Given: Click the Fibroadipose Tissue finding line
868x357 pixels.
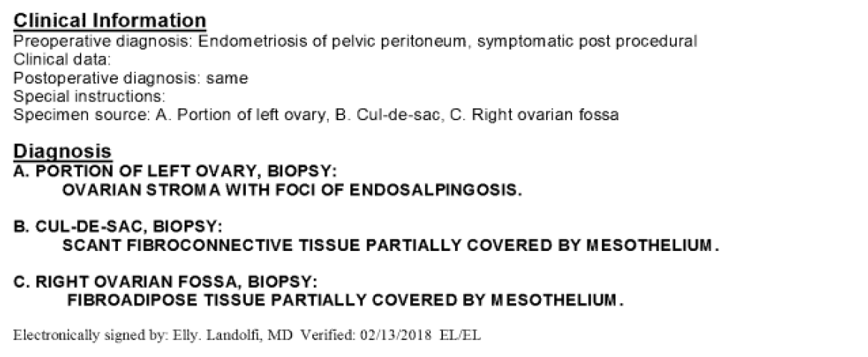Looking at the screenshot, I should click(345, 300).
